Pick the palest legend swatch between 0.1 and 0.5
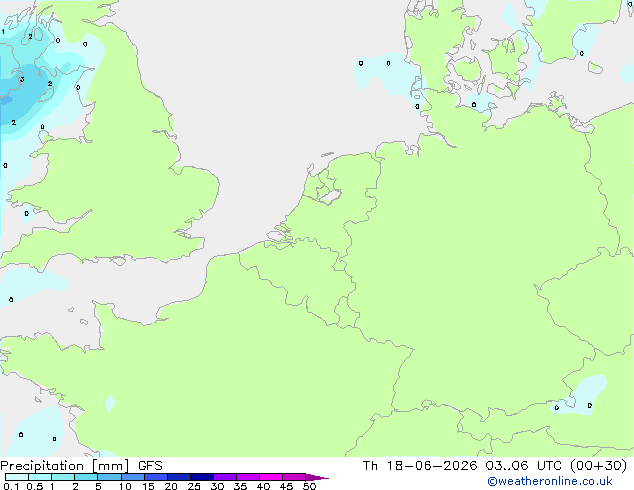 coord(17,477)
